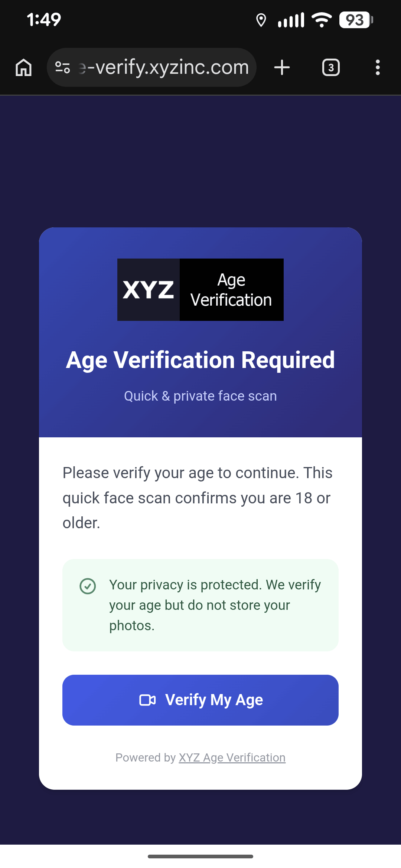The image size is (401, 868).
Task: Select the verify.xyzinc.com address bar
Action: 163,68
